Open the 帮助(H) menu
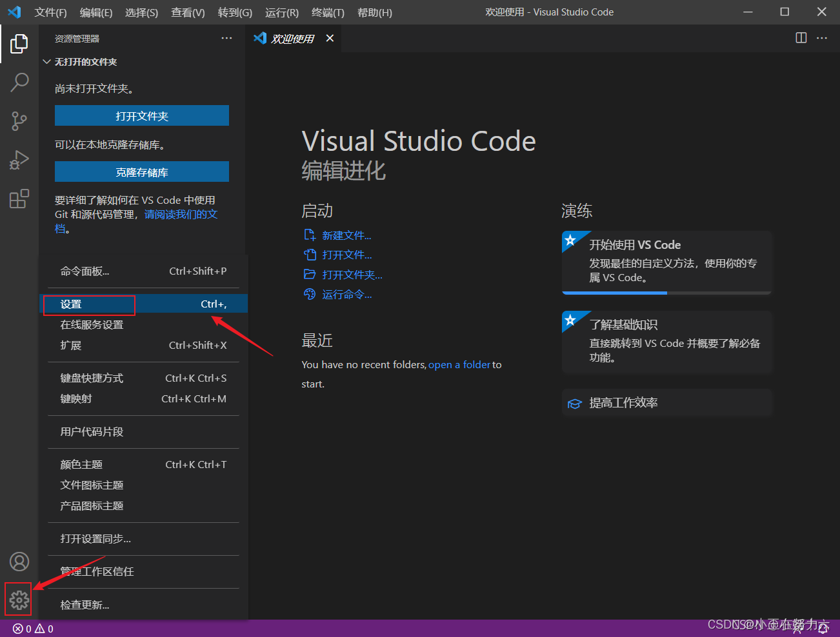The height and width of the screenshot is (637, 840). (x=375, y=12)
